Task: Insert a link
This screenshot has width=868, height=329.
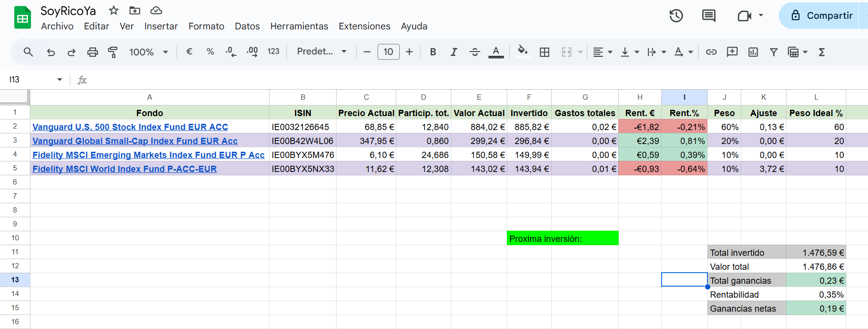Action: coord(711,52)
